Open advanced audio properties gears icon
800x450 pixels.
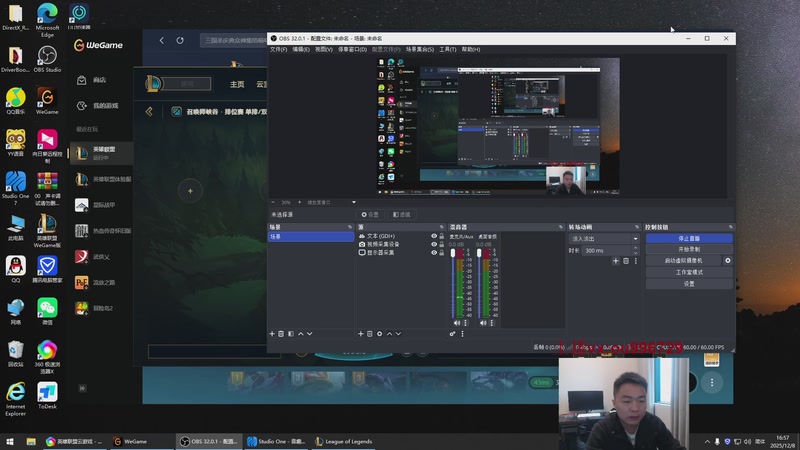(453, 334)
